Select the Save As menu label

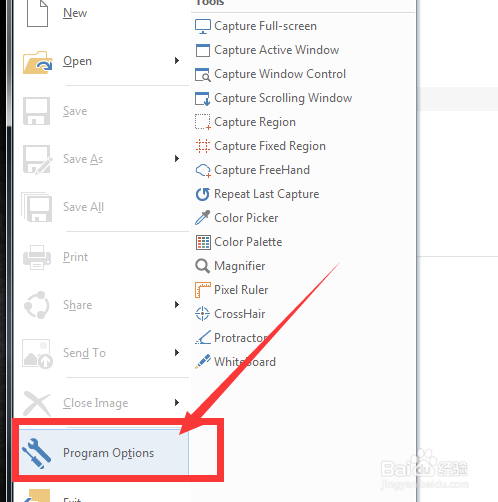click(x=83, y=159)
